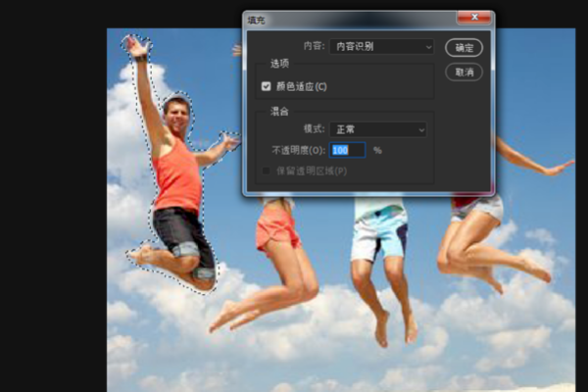Click the 取消 button to cancel the fill
The image size is (588, 392).
[464, 72]
